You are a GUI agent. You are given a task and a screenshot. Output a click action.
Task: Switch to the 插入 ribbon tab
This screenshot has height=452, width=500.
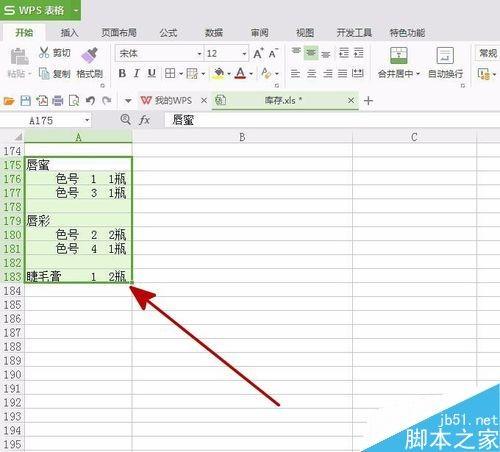[69, 33]
